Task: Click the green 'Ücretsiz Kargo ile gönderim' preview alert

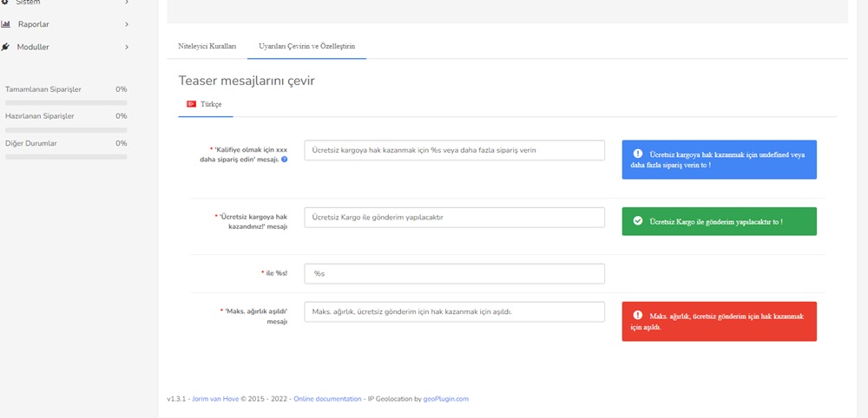Action: (x=719, y=221)
